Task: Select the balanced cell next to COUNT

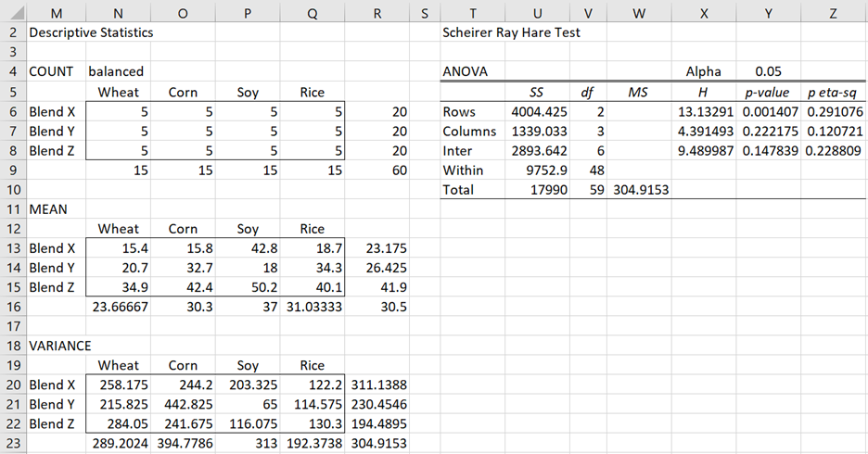Action: pyautogui.click(x=118, y=72)
